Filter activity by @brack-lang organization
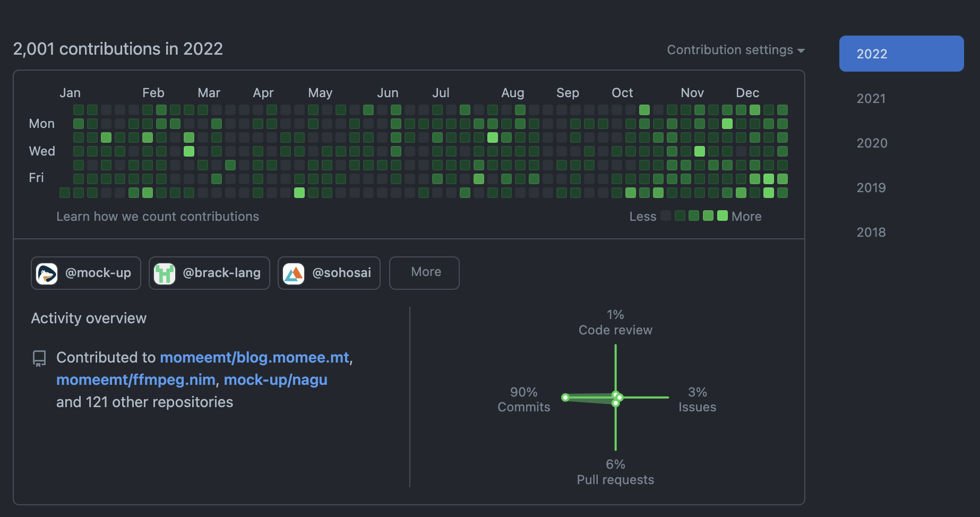 [x=209, y=273]
